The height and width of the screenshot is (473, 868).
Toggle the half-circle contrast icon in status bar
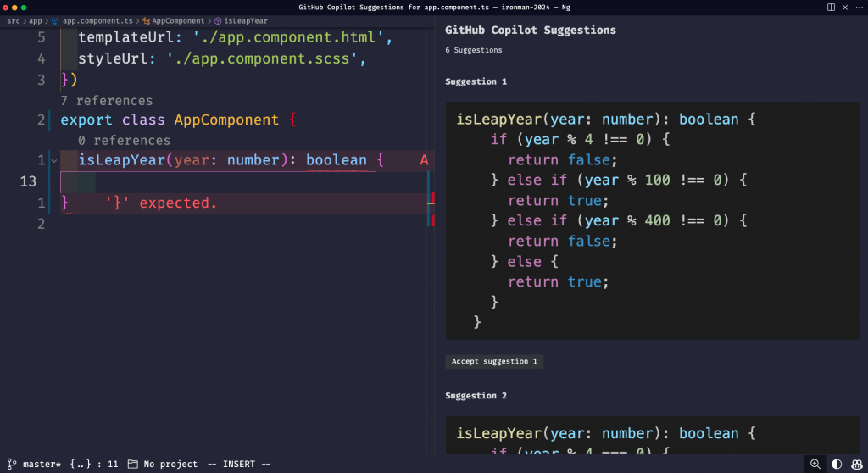point(837,465)
